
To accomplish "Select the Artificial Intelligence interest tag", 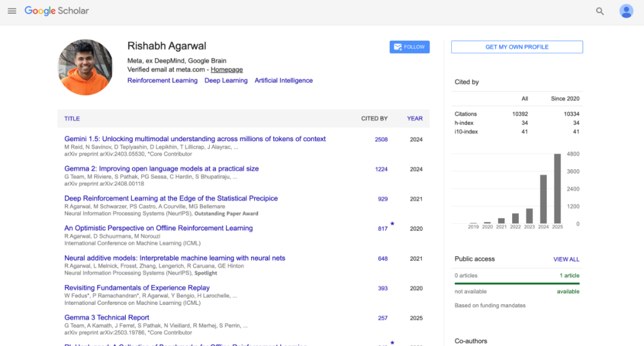I will [x=283, y=80].
